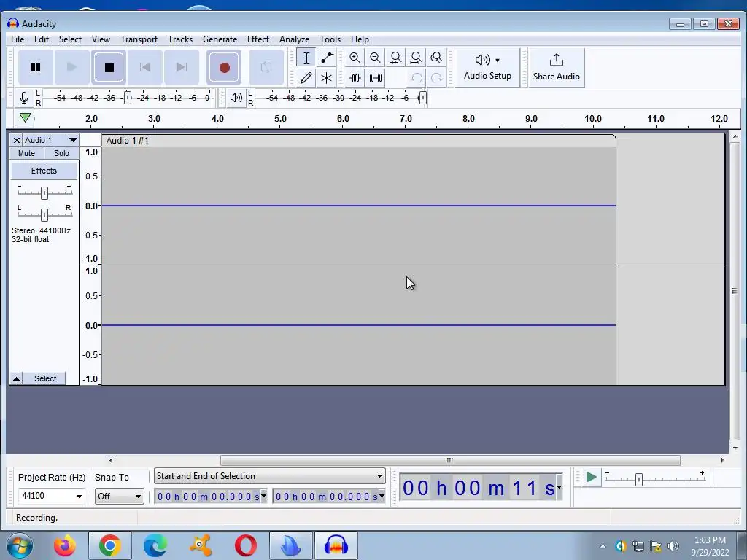Solo the Audio 1 track
Image resolution: width=747 pixels, height=560 pixels.
pos(61,153)
